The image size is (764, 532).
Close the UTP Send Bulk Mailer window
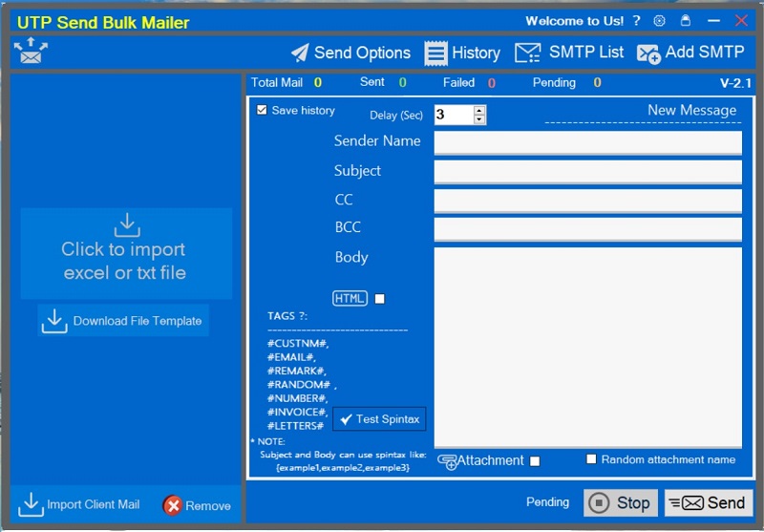(x=742, y=20)
